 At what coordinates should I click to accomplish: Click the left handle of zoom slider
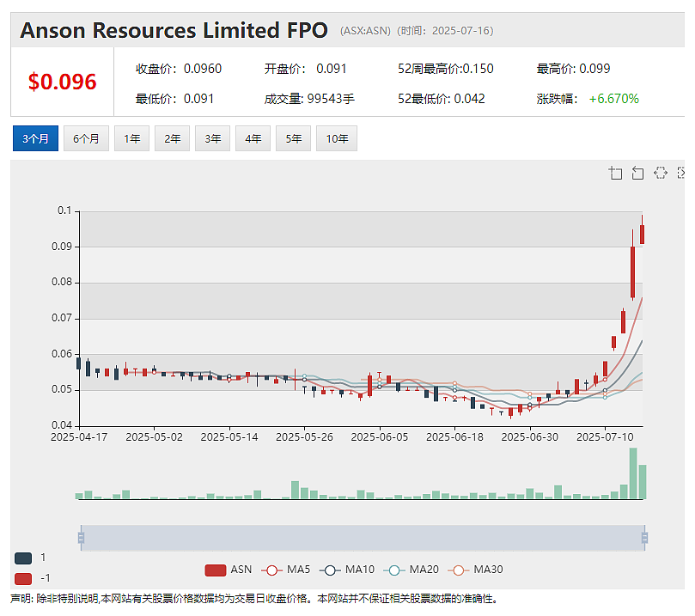point(81,538)
